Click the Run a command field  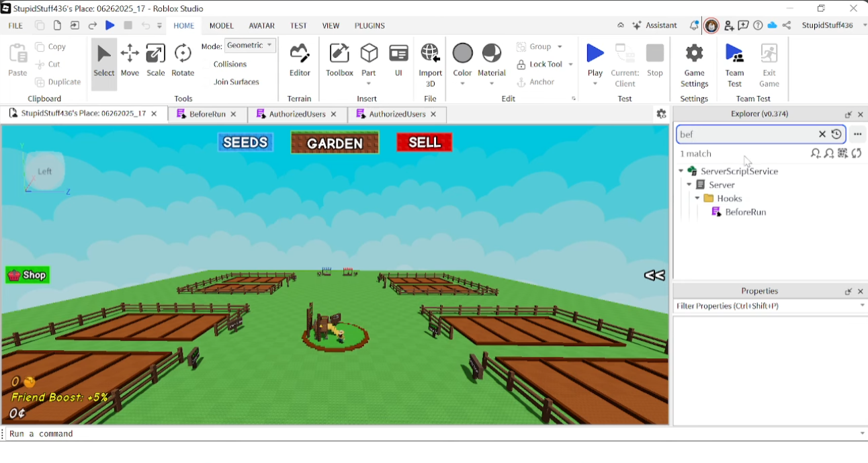point(134,433)
